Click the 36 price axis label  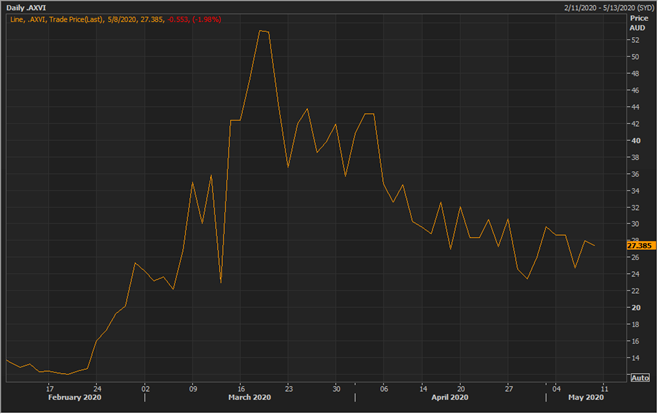coord(635,174)
